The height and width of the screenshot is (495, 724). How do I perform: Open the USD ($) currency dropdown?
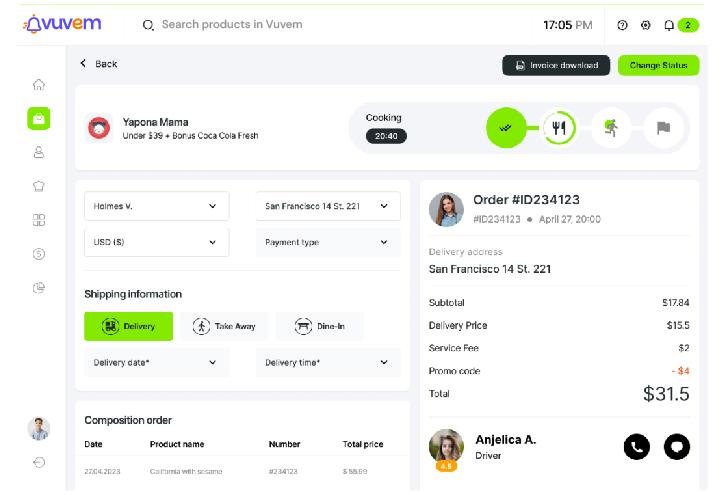[157, 242]
